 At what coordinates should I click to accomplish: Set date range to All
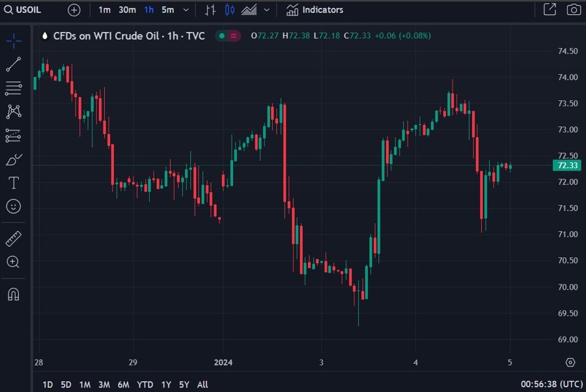click(x=202, y=385)
